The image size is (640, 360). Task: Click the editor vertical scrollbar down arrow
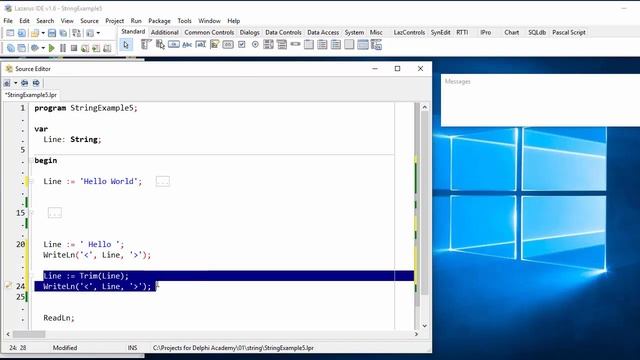424,326
